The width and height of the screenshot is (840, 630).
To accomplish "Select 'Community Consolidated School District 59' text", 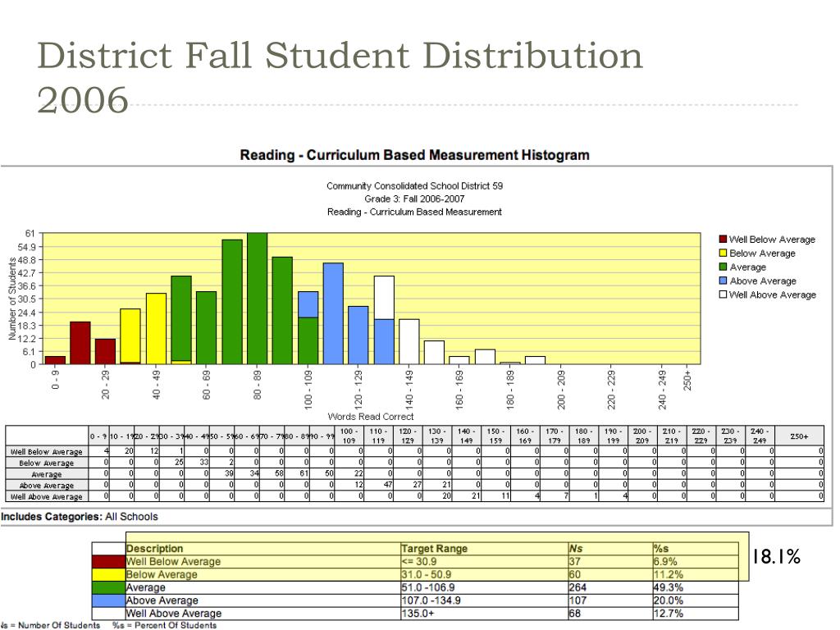I will (414, 186).
